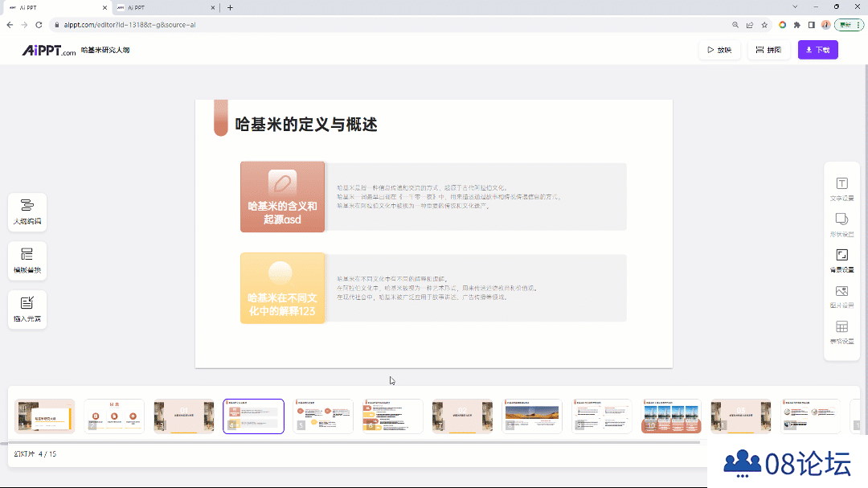The width and height of the screenshot is (868, 488).
Task: Open a new browser tab
Action: click(x=231, y=8)
